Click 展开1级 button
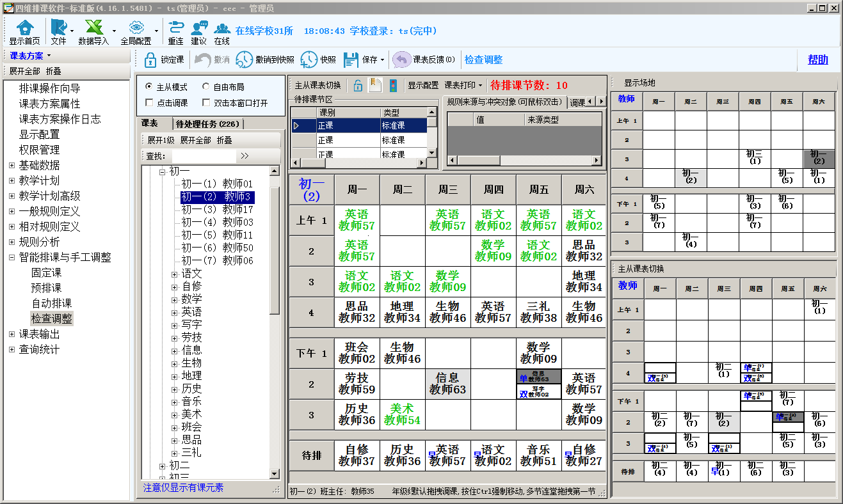The height and width of the screenshot is (504, 843). 161,140
